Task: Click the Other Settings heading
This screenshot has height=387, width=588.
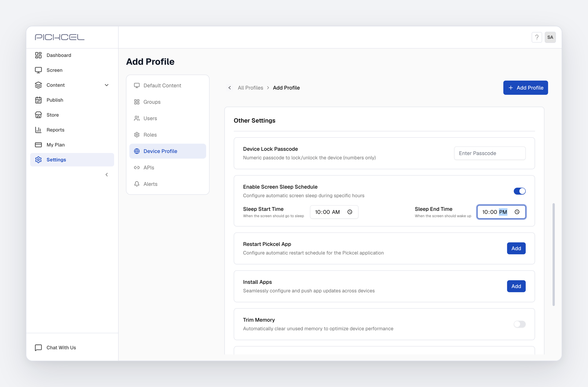Action: point(254,120)
